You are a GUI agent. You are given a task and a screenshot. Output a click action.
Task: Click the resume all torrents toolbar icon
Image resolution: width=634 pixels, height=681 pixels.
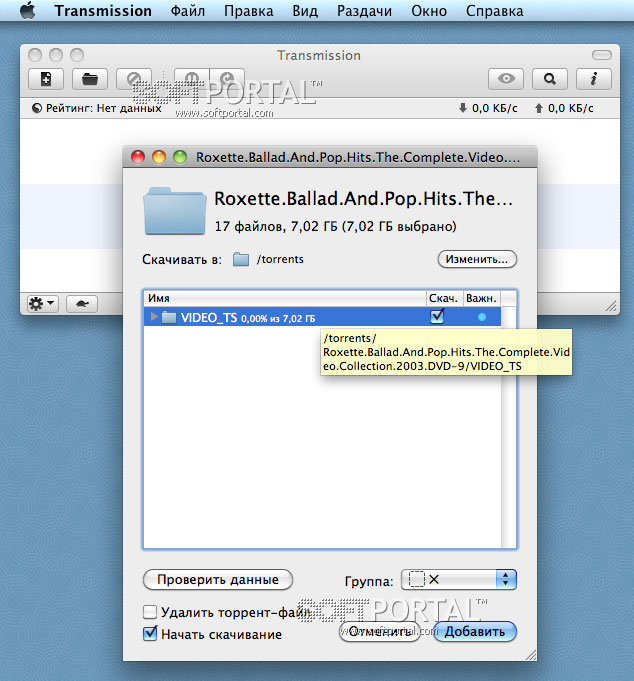point(227,79)
